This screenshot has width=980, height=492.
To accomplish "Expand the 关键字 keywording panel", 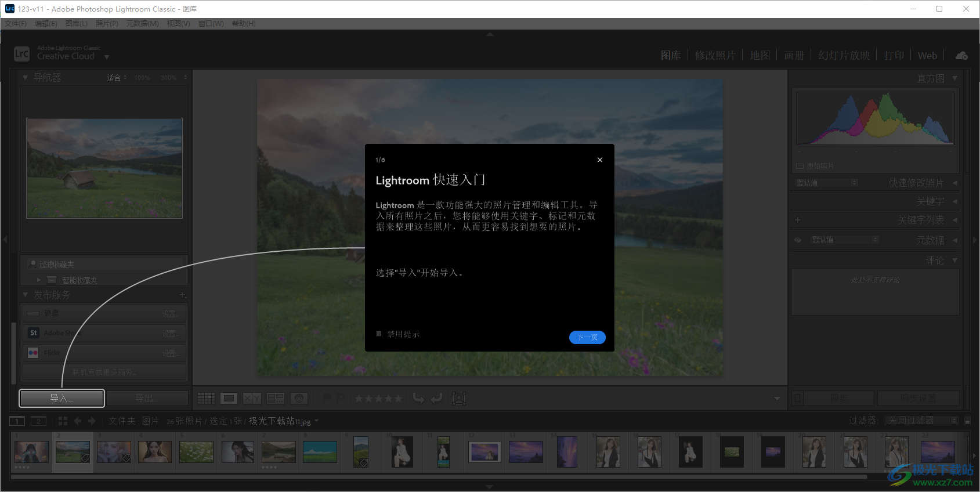I will coord(954,201).
